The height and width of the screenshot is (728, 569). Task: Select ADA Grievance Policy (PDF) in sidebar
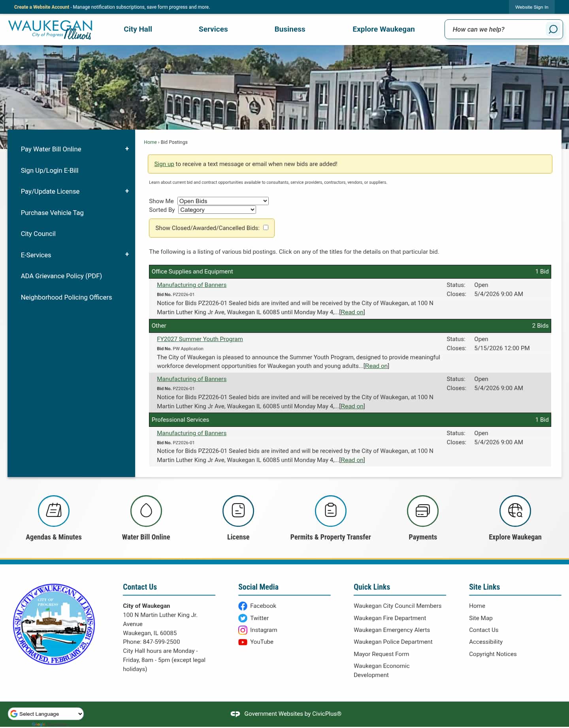[61, 276]
